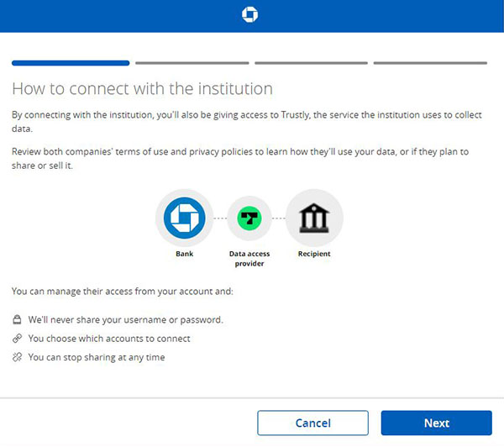Click the Recipient institution building icon

[314, 218]
